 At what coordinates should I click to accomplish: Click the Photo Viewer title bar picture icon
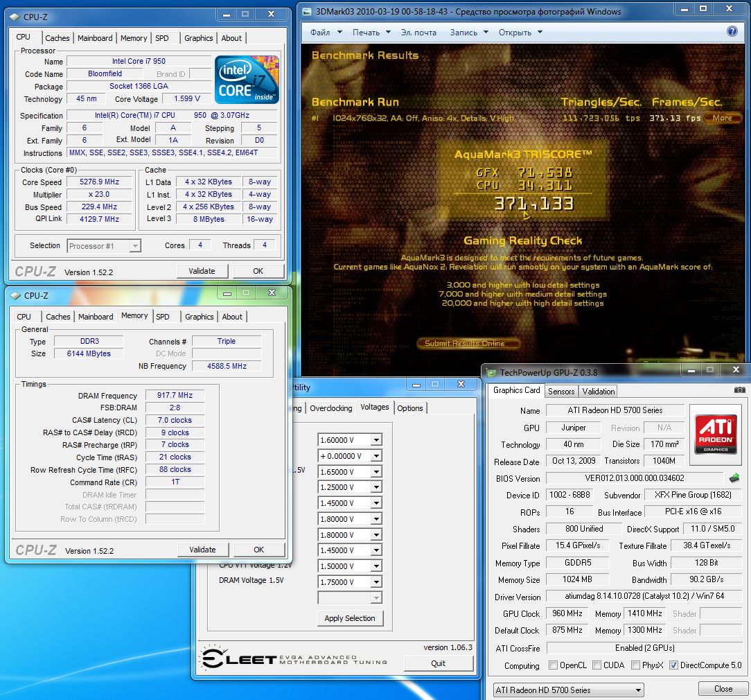(x=307, y=12)
